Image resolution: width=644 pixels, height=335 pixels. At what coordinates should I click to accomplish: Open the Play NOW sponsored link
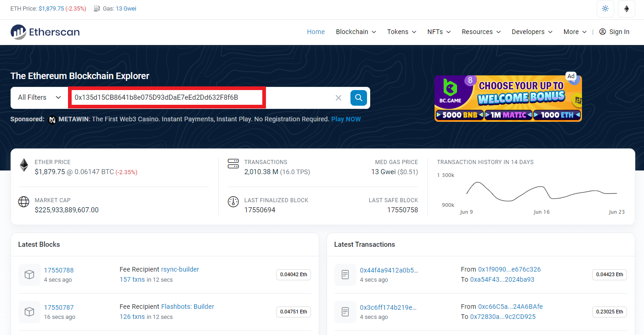pos(346,119)
